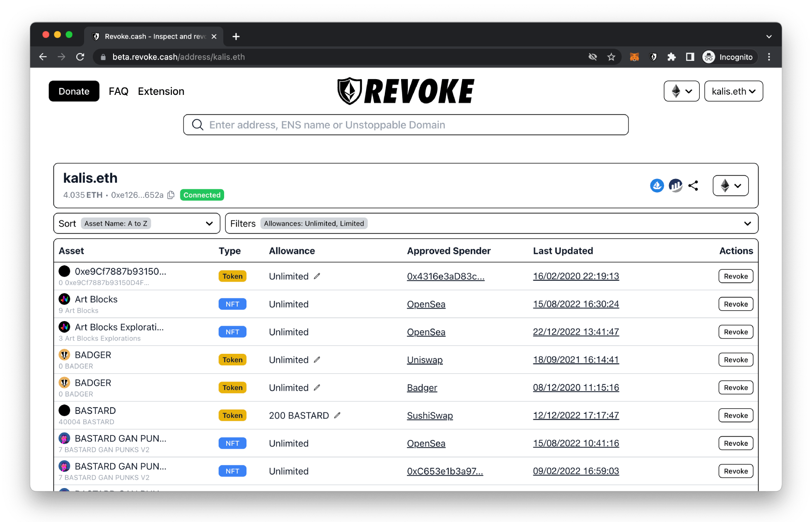Go forward in browser history
Screen dimensions: 812x522
(61, 57)
